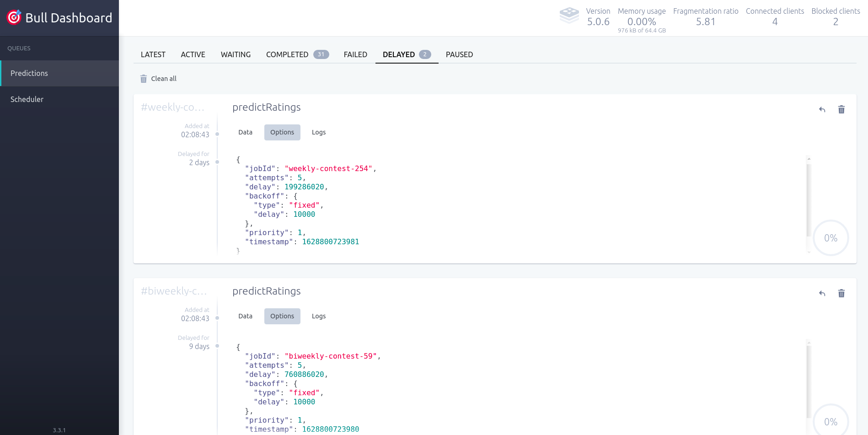Click the Connected clients 4 stat
868x435 pixels.
[775, 17]
